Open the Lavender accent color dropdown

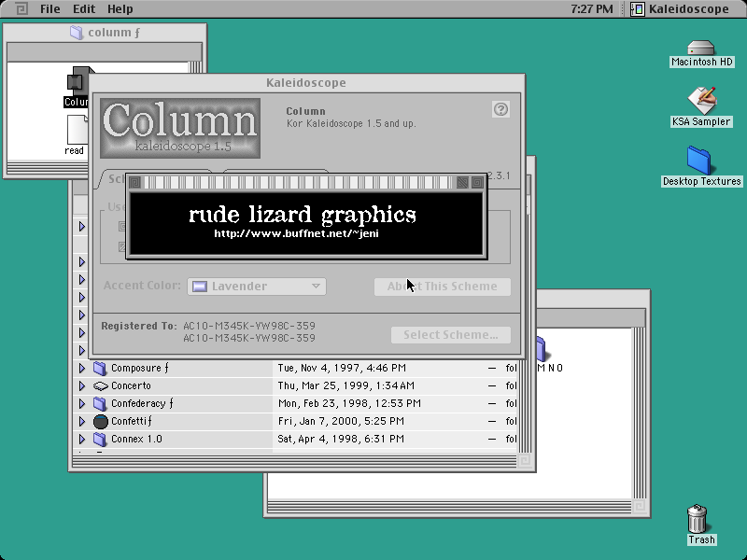[x=257, y=287]
